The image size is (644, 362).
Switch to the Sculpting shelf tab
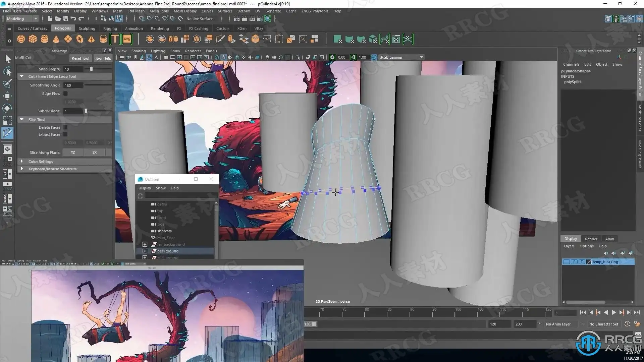87,28
